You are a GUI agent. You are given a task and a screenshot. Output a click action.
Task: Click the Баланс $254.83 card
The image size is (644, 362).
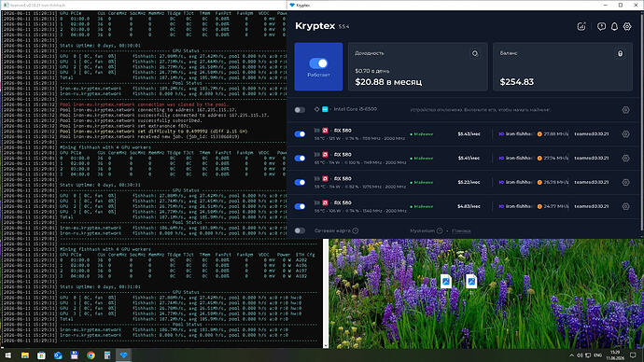(563, 66)
